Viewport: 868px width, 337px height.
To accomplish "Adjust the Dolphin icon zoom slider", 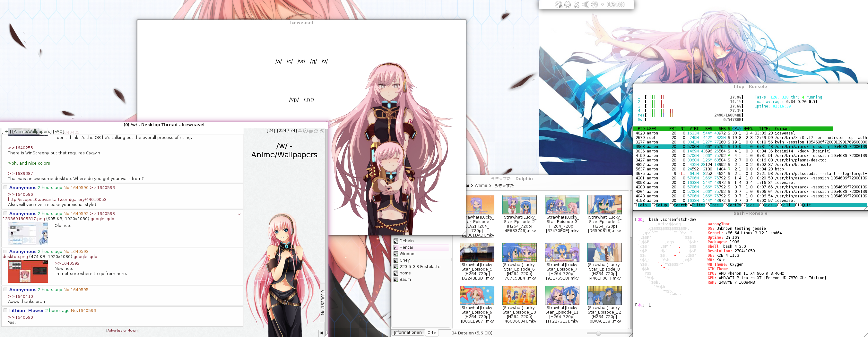I will tap(598, 333).
